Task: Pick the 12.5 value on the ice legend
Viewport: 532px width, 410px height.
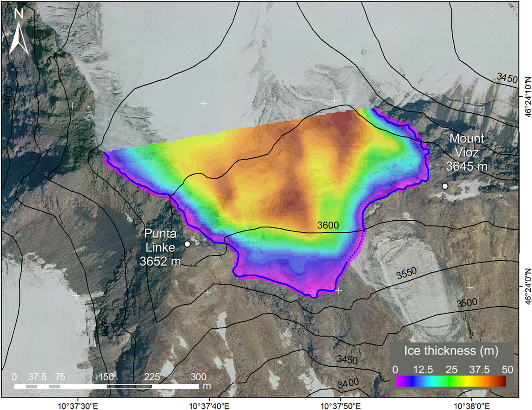Action: click(x=423, y=370)
